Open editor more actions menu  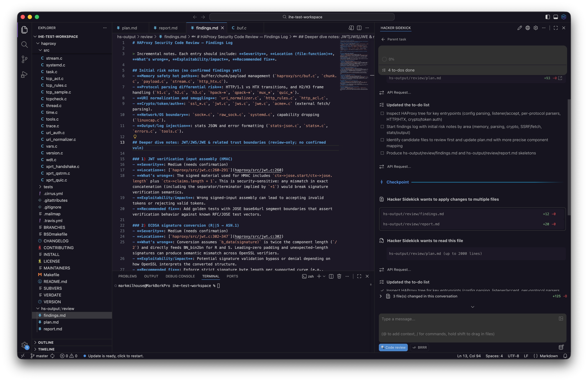[x=367, y=28]
